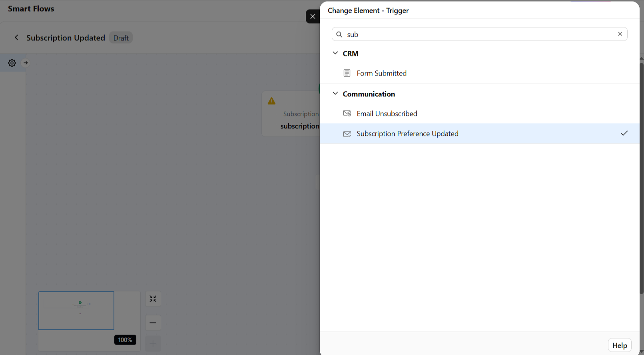Click the selected checkmark on Subscription Preference Updated
Image resolution: width=644 pixels, height=355 pixels.
pyautogui.click(x=624, y=133)
